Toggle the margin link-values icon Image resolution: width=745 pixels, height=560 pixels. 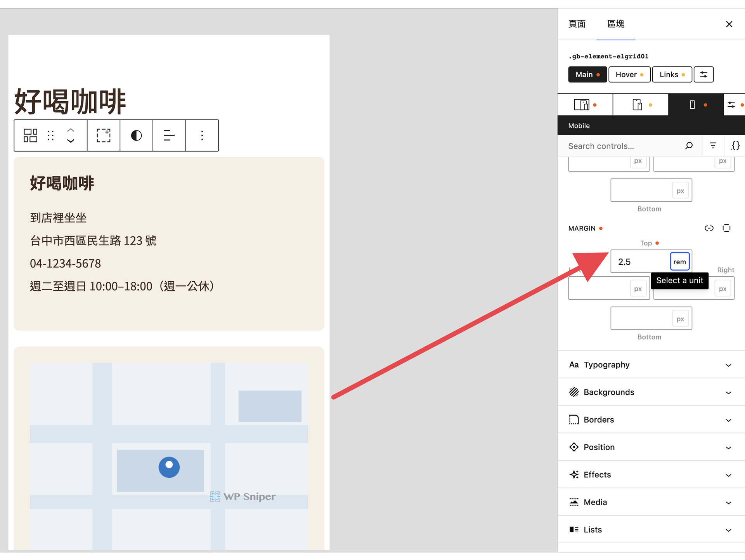[709, 228]
